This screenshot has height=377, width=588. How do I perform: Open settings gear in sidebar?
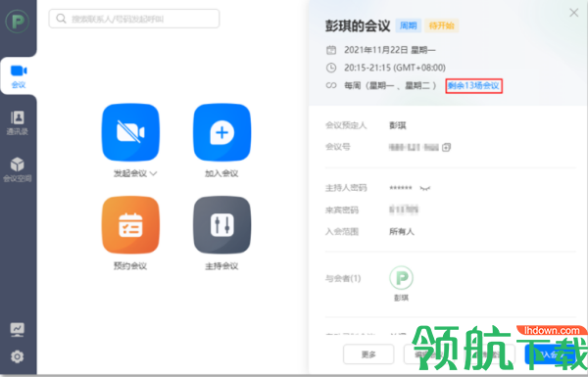coord(18,356)
